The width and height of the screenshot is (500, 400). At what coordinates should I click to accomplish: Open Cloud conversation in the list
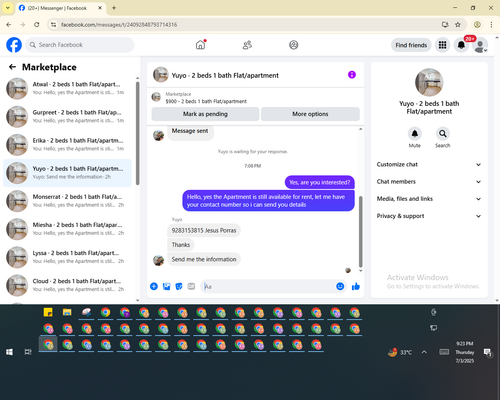(67, 285)
